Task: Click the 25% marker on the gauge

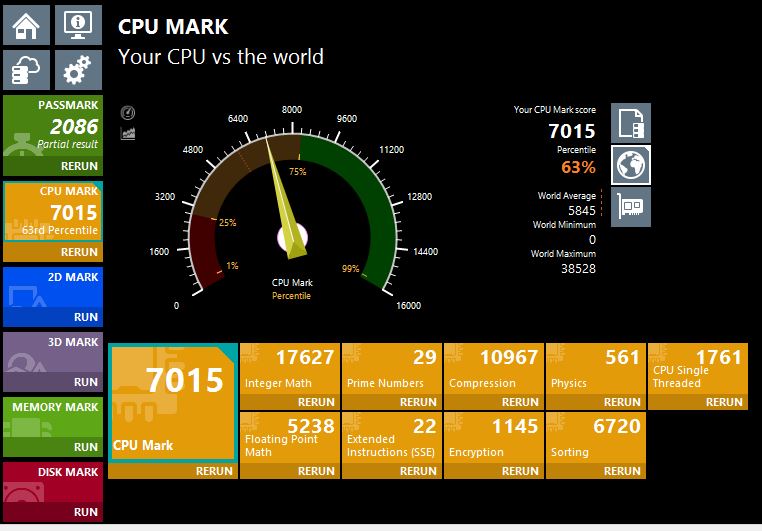Action: tap(227, 223)
